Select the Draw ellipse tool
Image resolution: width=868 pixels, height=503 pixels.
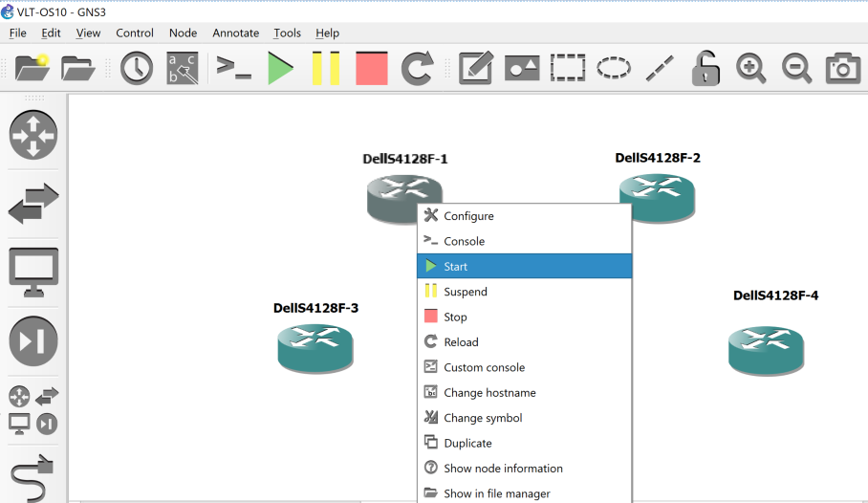click(614, 68)
